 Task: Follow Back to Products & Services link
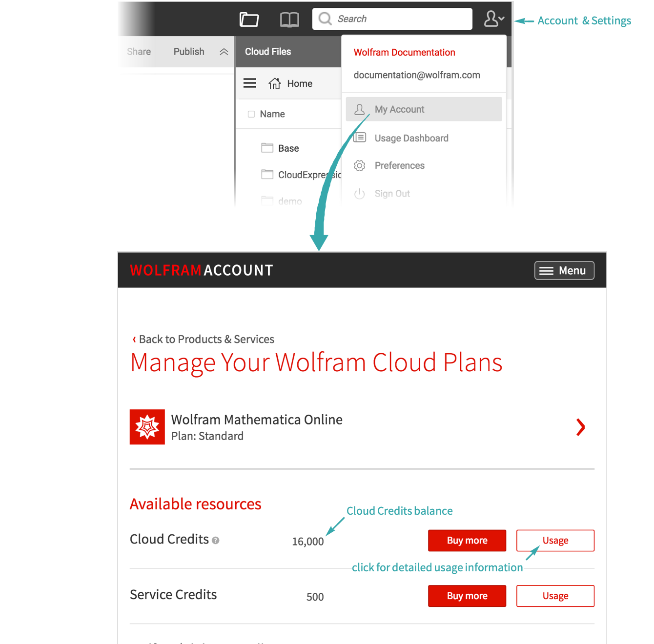[x=206, y=339]
